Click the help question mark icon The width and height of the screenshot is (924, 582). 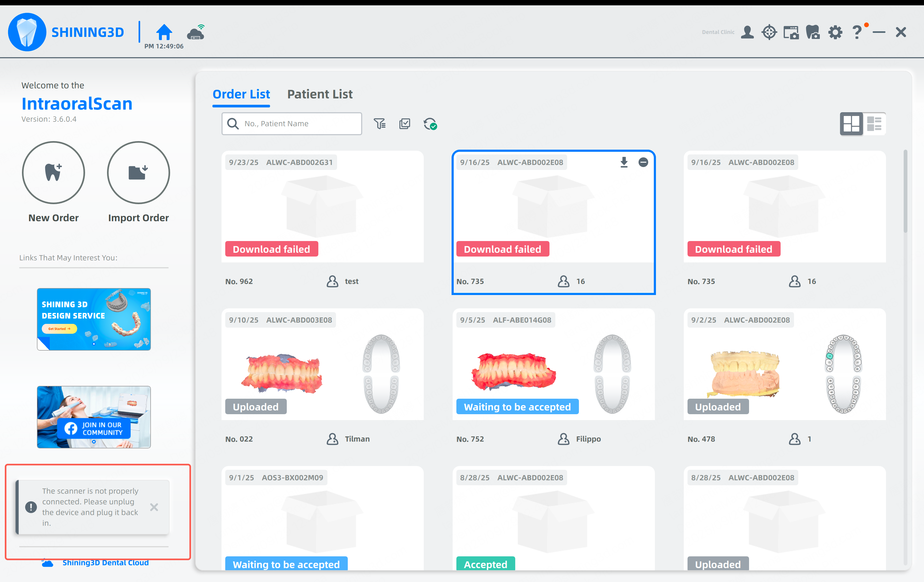857,32
